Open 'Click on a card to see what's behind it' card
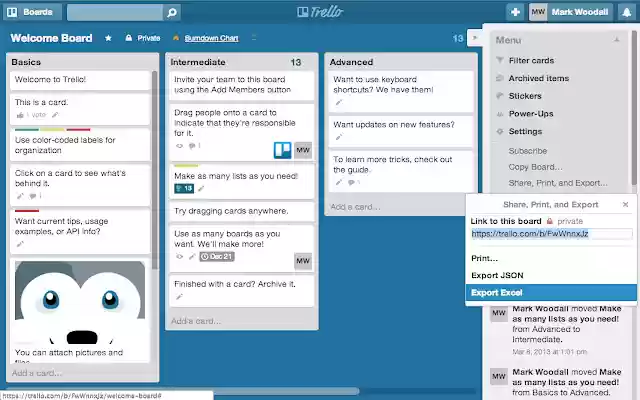 click(80, 184)
